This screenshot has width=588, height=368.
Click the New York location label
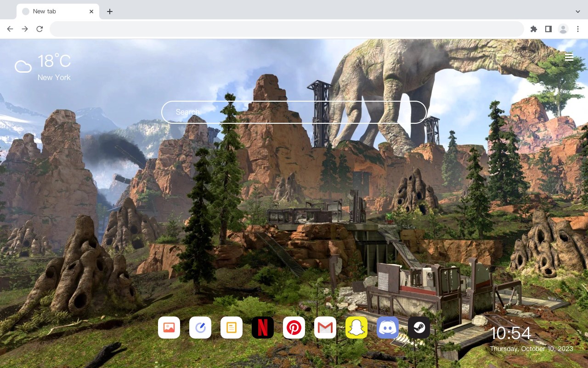point(54,77)
